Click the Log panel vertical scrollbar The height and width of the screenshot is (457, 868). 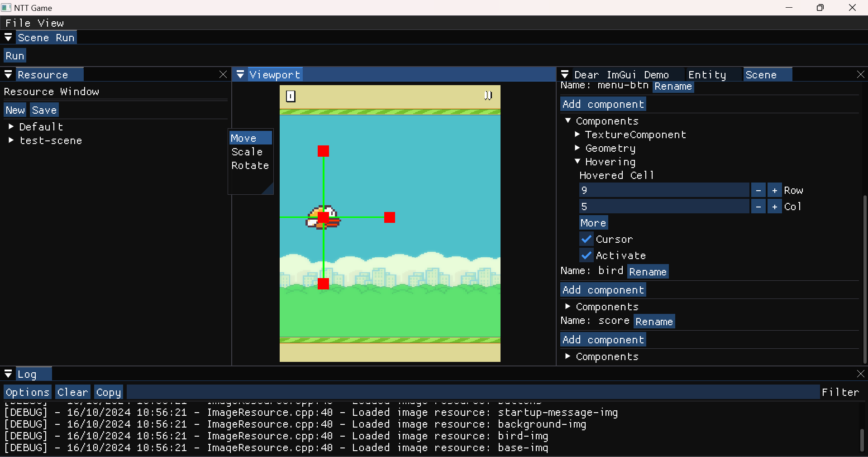[x=862, y=440]
